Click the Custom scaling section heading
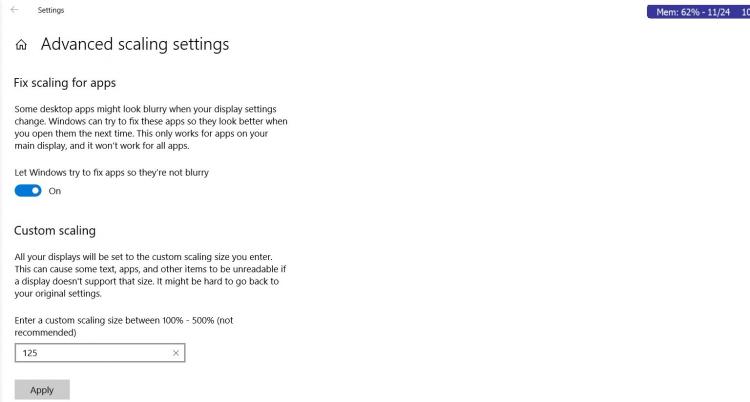The image size is (750, 402). tap(55, 231)
